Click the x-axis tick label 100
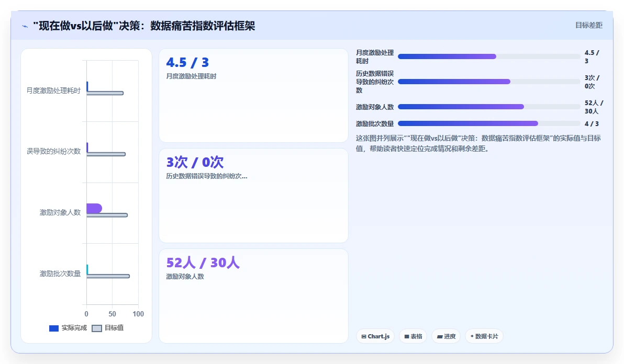The height and width of the screenshot is (364, 624). (138, 314)
